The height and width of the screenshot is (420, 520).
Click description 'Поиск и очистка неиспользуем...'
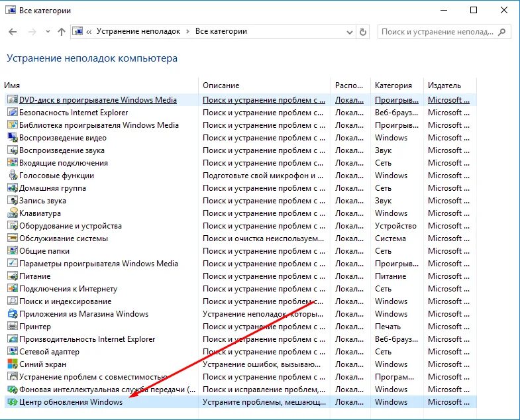(x=264, y=238)
